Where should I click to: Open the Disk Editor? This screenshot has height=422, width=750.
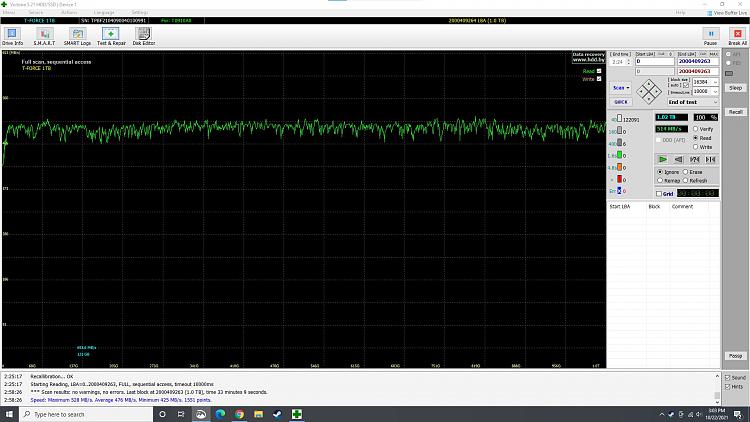point(143,36)
